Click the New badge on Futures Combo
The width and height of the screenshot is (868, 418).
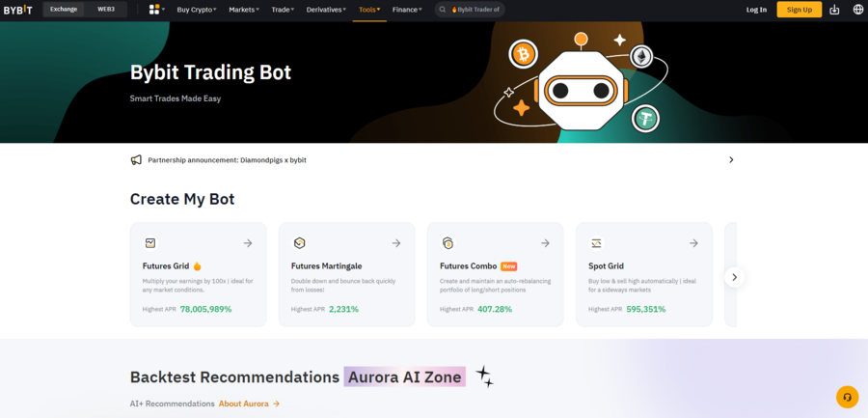(508, 266)
